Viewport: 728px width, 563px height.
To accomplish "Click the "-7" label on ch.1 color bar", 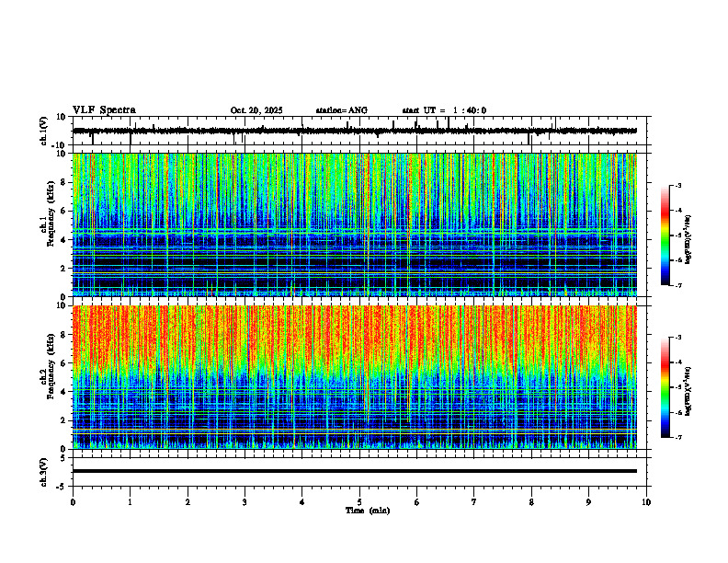I will 677,285.
